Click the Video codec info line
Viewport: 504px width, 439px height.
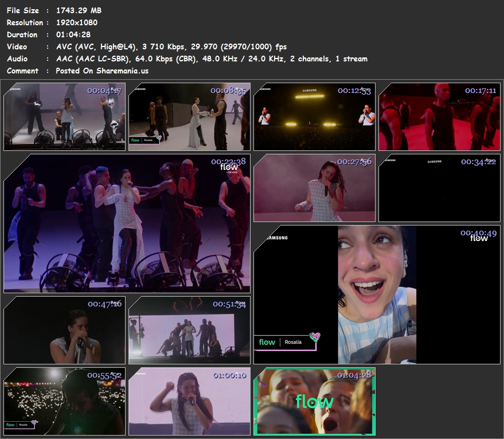point(171,47)
